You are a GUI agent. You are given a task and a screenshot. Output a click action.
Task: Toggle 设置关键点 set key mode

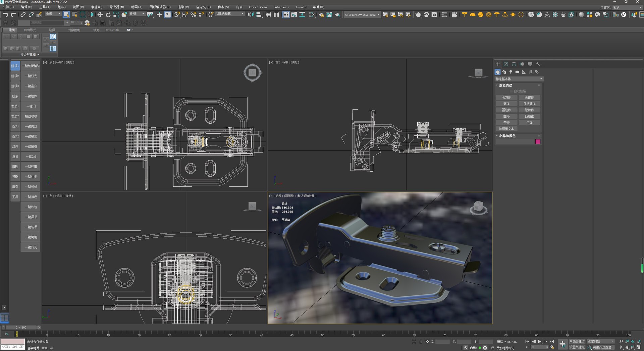point(577,347)
